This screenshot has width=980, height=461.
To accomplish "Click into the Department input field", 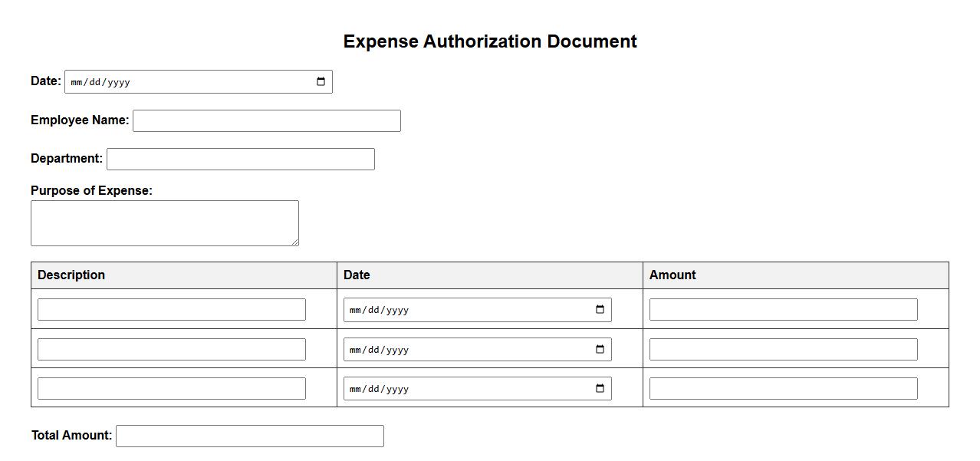I will (x=240, y=160).
